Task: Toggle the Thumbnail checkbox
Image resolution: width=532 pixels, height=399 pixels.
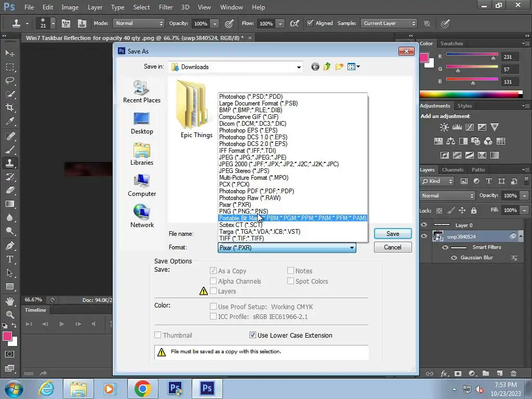Action: (x=158, y=335)
